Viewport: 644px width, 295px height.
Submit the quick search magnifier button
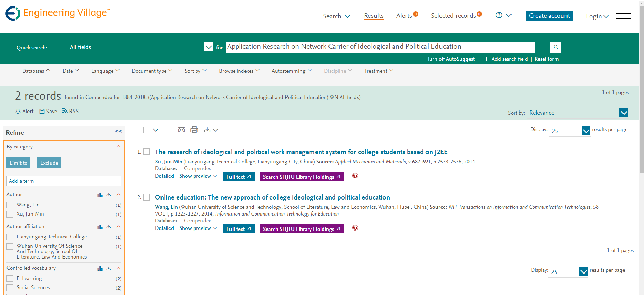[556, 47]
